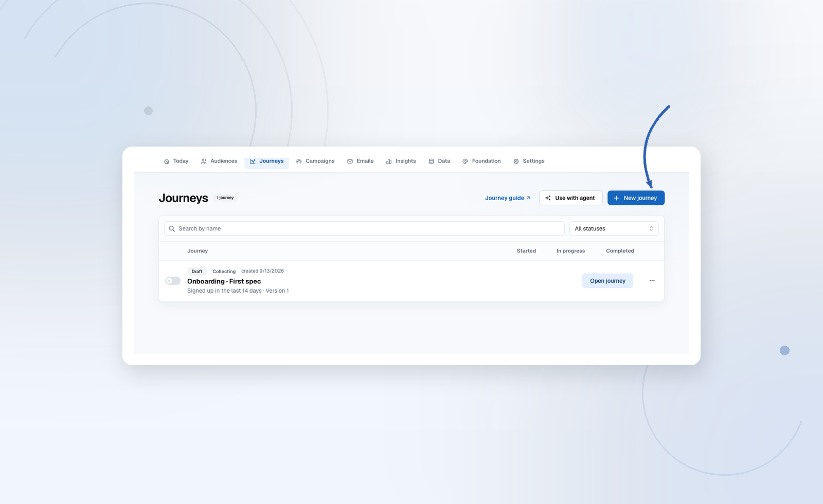823x504 pixels.
Task: Click the Search by name field
Action: [x=364, y=228]
